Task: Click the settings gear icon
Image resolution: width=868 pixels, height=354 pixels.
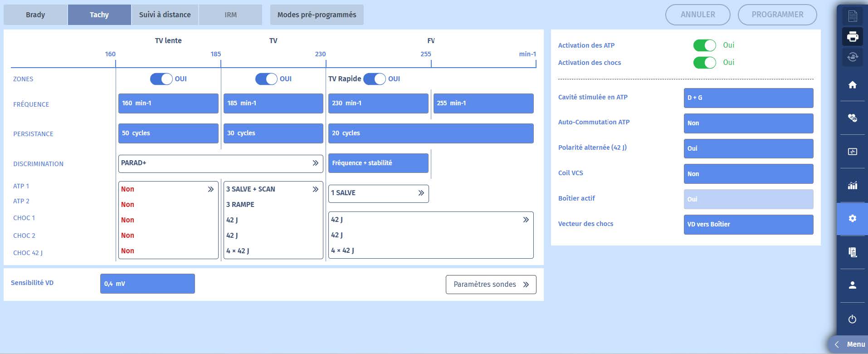Action: [852, 219]
